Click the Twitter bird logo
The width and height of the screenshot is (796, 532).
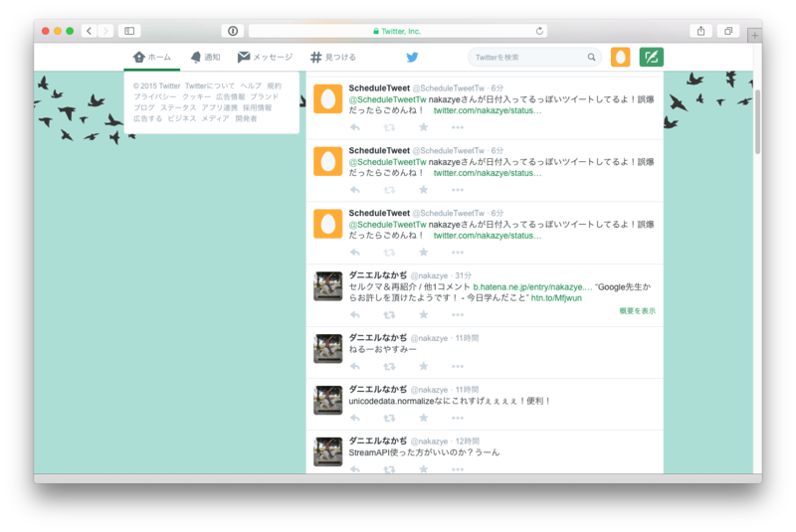pos(412,58)
